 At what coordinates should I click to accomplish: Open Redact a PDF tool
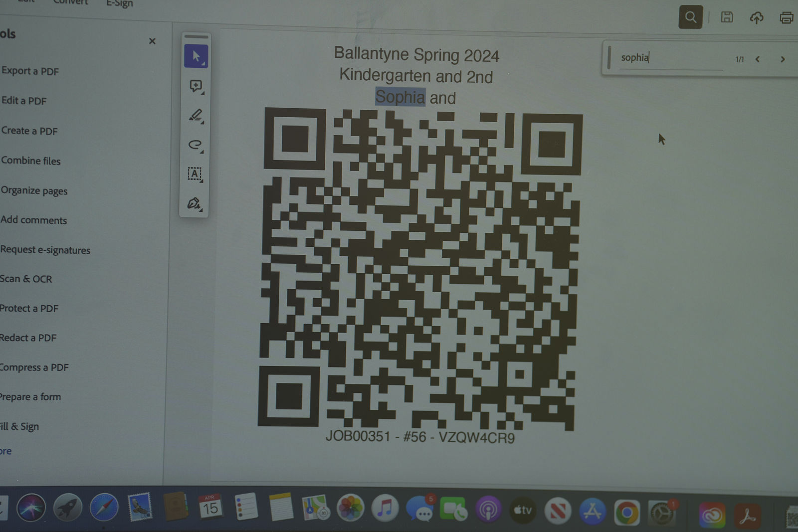pyautogui.click(x=28, y=338)
